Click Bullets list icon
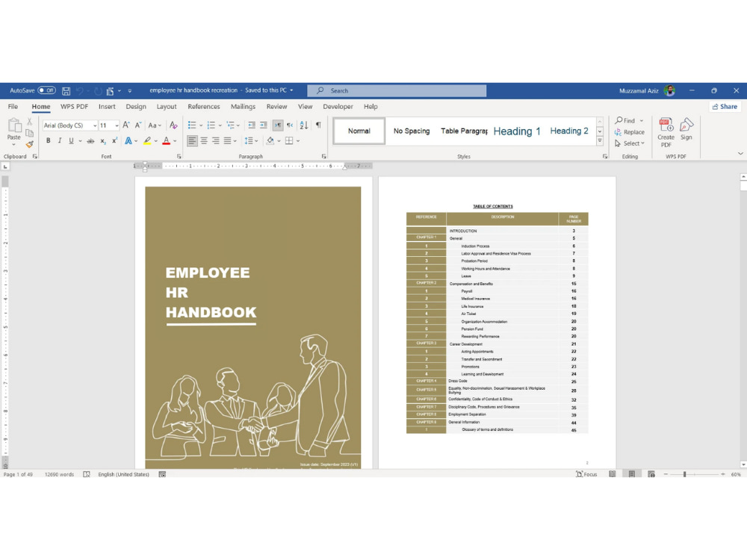The width and height of the screenshot is (747, 560). point(192,125)
